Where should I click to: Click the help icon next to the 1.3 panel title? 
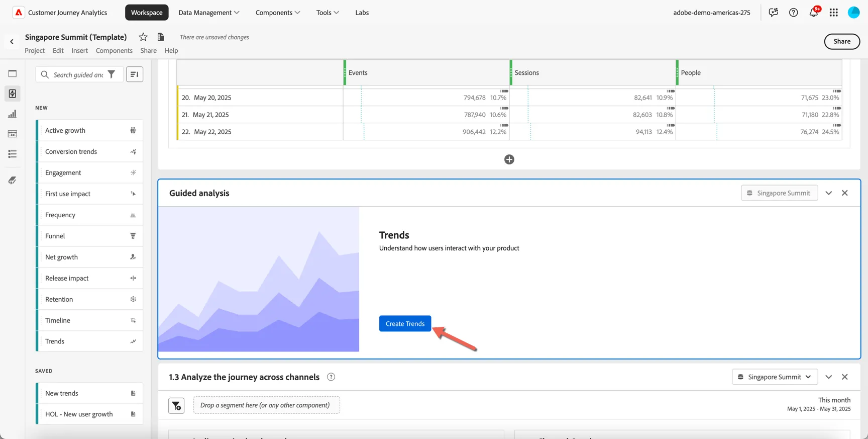(331, 377)
